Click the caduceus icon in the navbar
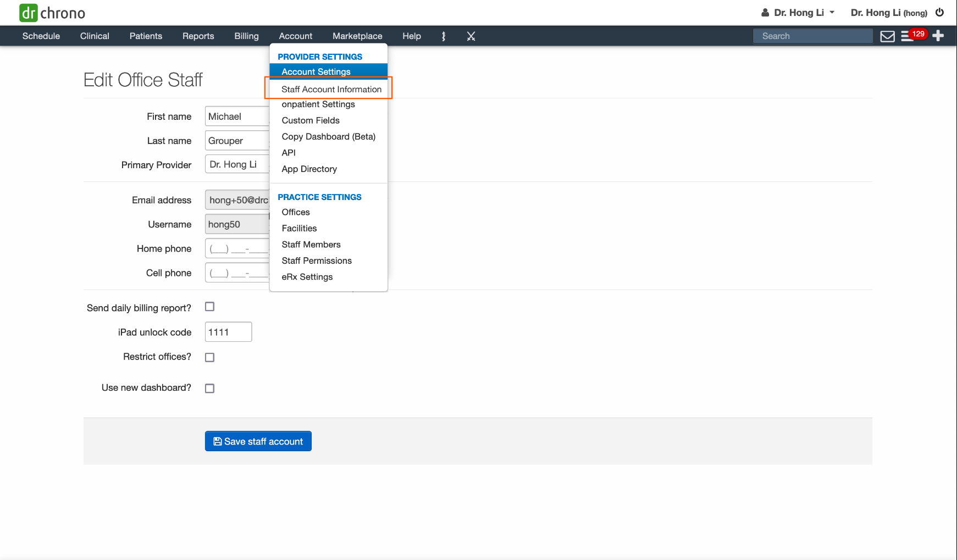The width and height of the screenshot is (957, 560). [444, 36]
